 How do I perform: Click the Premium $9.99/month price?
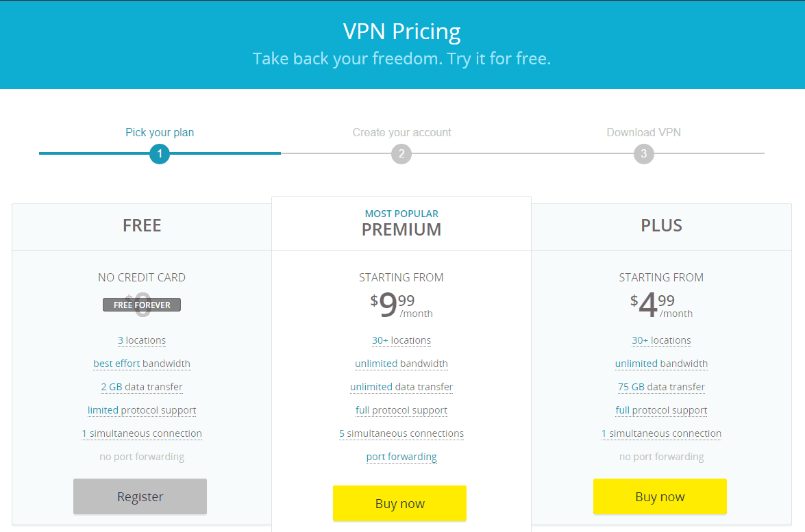[x=401, y=305]
